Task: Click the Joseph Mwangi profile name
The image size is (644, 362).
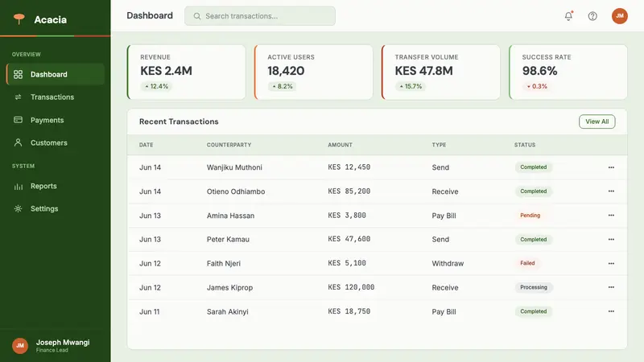Action: [x=63, y=343]
